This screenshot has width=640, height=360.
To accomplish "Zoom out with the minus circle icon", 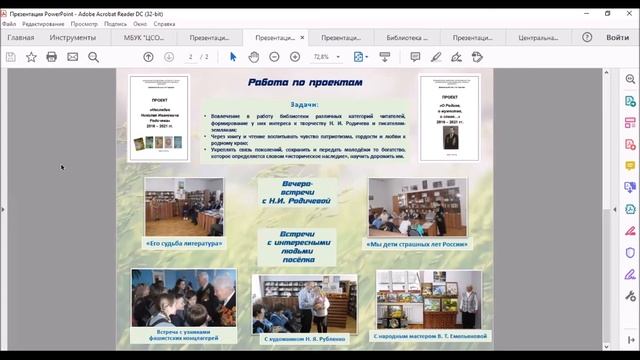I will pyautogui.click(x=274, y=57).
